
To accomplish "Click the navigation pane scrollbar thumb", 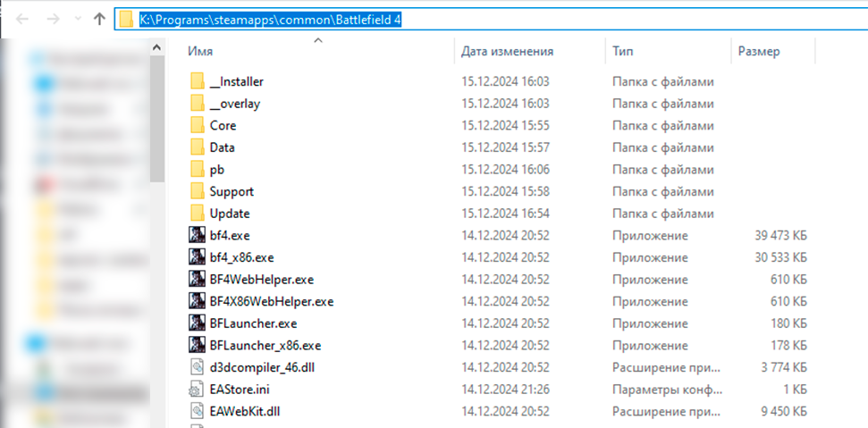I will [x=157, y=119].
